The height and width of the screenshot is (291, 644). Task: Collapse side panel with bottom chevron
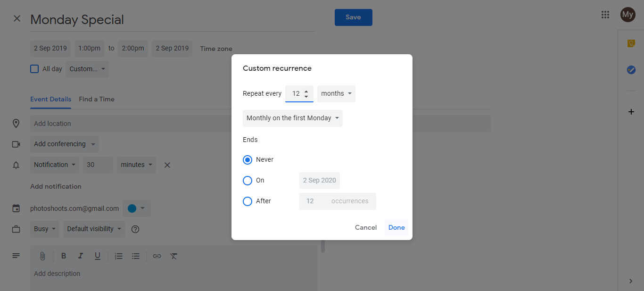pyautogui.click(x=631, y=281)
